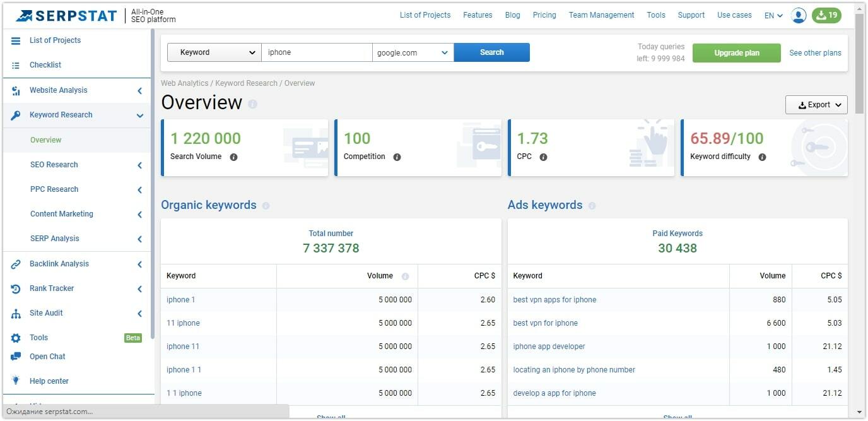Open the 'iphone 1' organic keyword link
The height and width of the screenshot is (421, 868).
(x=181, y=300)
